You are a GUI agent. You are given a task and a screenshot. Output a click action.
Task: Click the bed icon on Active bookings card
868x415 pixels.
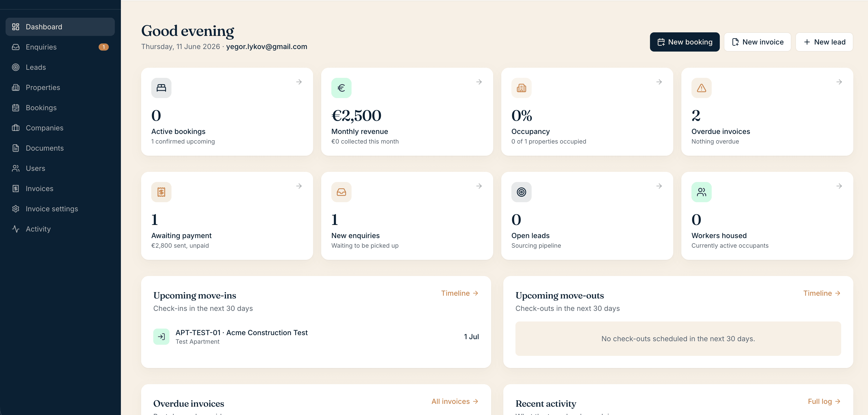click(x=161, y=88)
